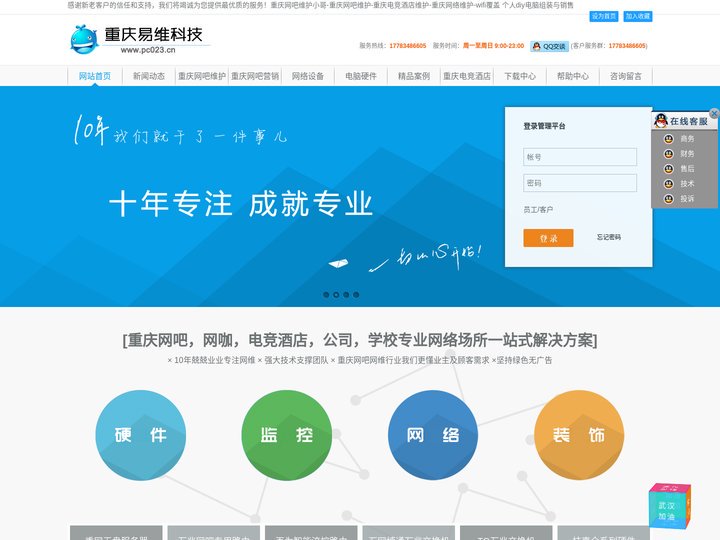Click the www.pc023.cn URL under logo
The width and height of the screenshot is (720, 540).
coord(148,50)
